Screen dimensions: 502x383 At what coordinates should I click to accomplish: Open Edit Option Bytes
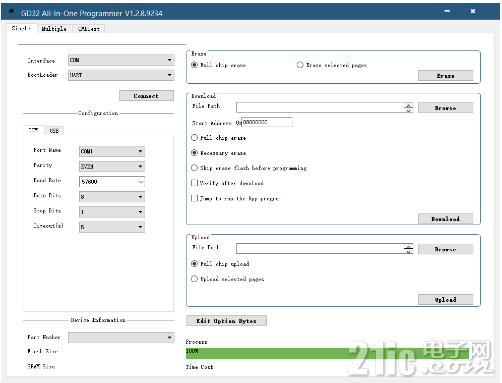[226, 321]
